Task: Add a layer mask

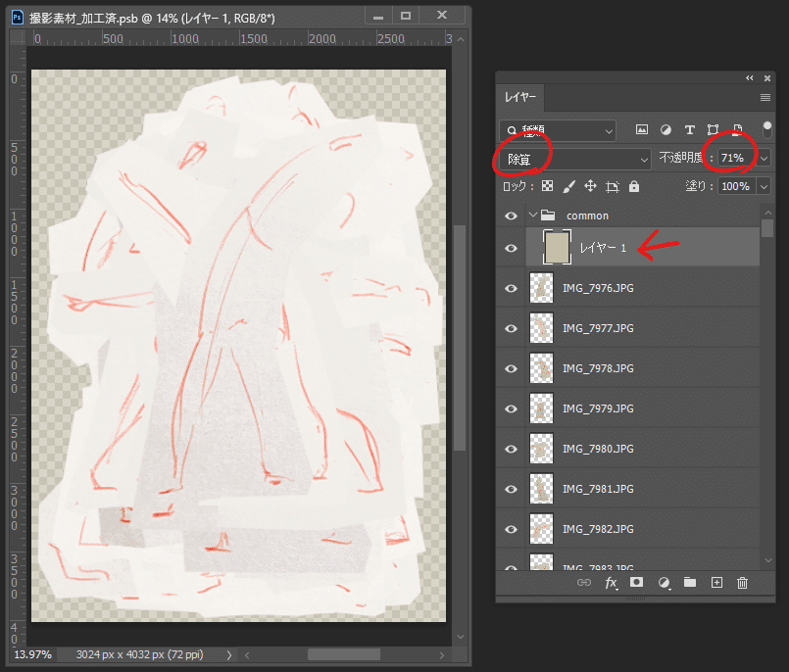Action: tap(636, 582)
